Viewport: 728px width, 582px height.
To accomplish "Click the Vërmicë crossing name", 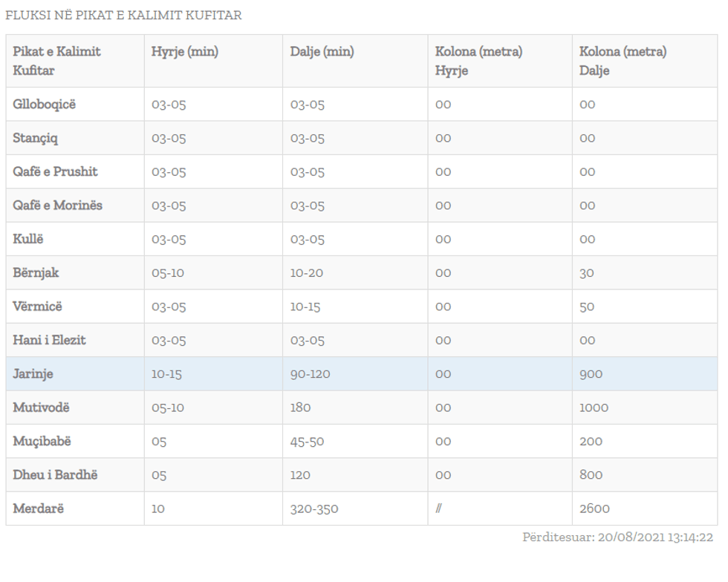I will pos(38,307).
